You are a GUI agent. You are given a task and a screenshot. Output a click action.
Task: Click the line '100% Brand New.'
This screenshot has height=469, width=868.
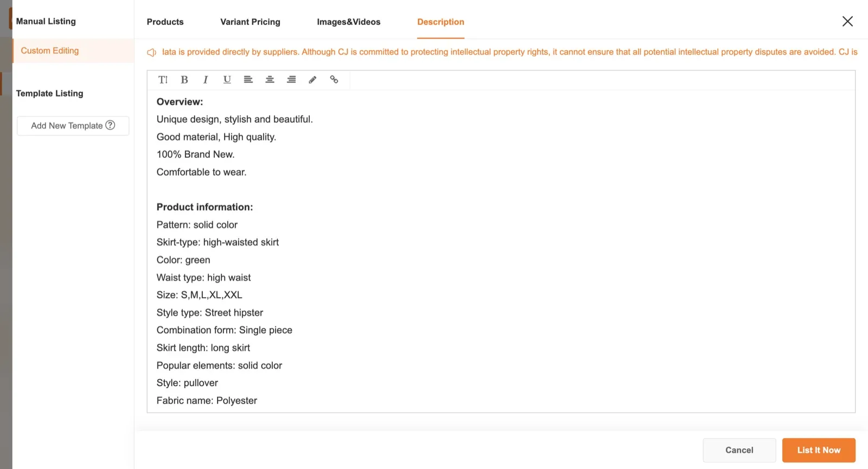[x=195, y=155]
